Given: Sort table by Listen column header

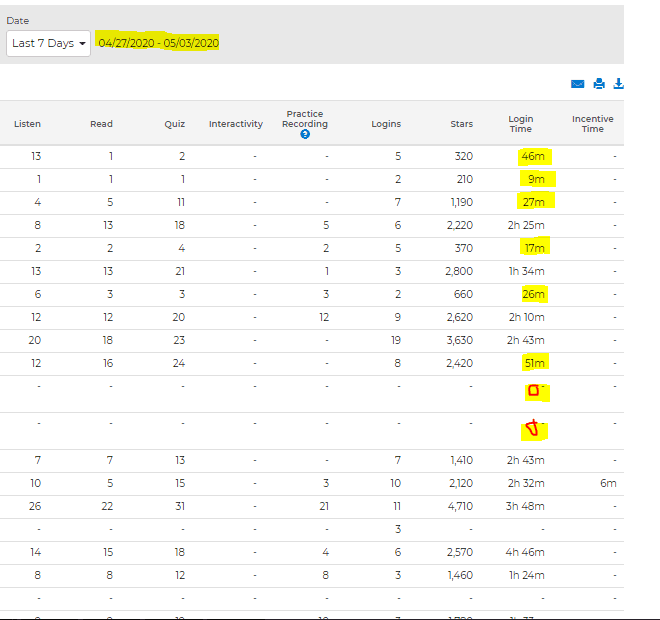Looking at the screenshot, I should 27,124.
